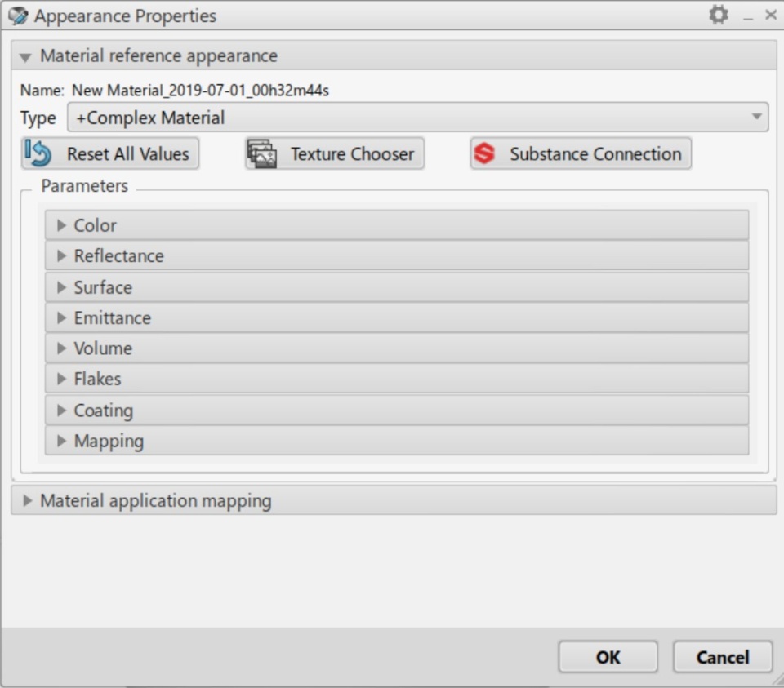
Task: Open the Type dropdown menu
Action: tap(756, 118)
